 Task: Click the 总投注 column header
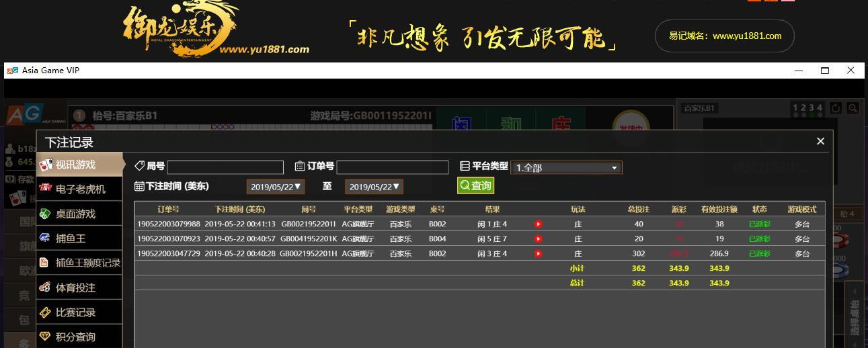(638, 209)
